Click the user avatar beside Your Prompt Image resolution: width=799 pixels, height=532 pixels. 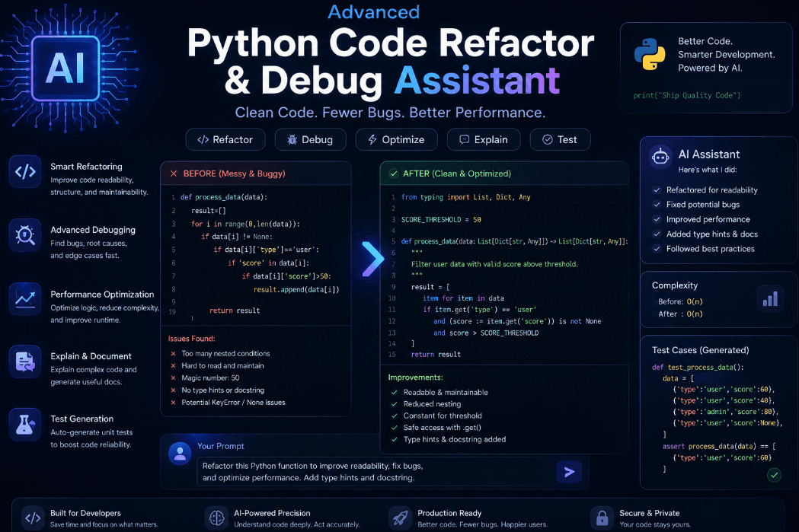pos(179,454)
